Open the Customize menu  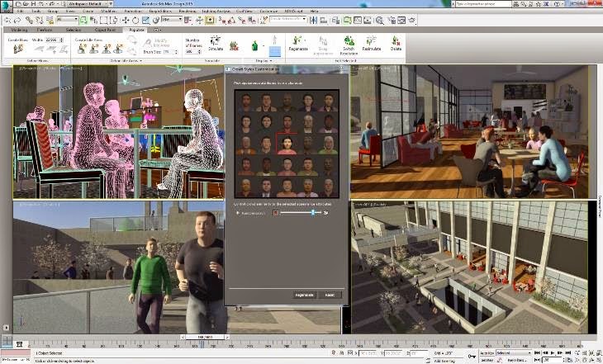[268, 12]
